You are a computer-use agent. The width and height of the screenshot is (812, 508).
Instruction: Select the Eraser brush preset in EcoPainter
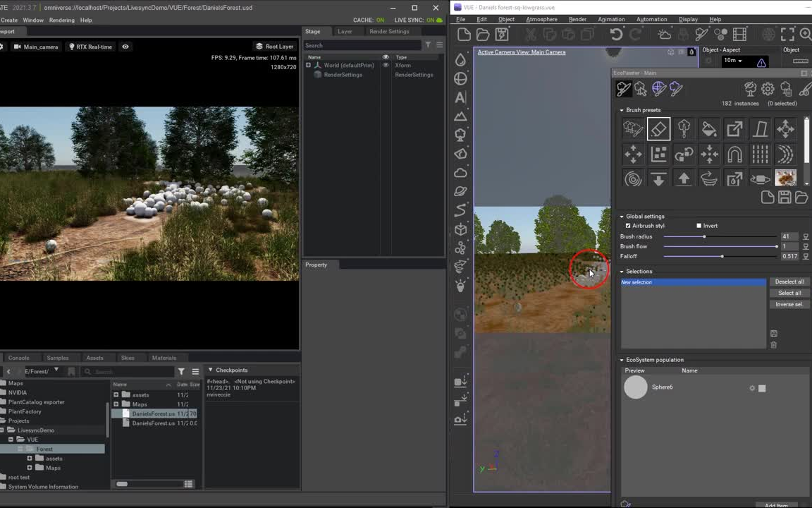[x=658, y=128]
